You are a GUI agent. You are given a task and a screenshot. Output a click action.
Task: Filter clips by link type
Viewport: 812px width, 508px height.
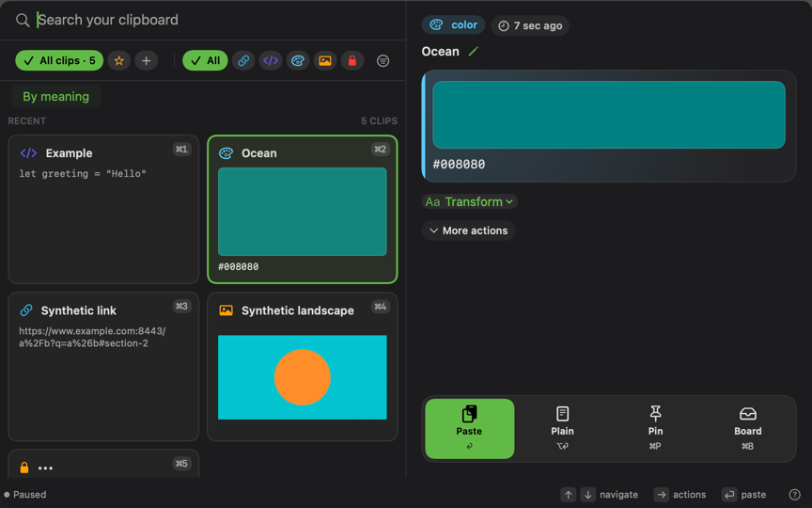click(243, 60)
